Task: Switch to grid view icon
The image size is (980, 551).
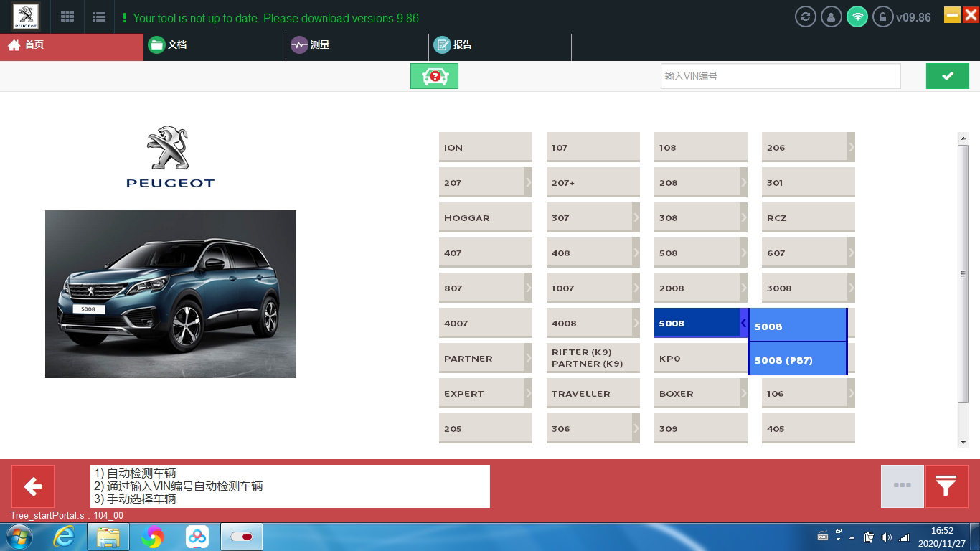Action: pyautogui.click(x=67, y=17)
